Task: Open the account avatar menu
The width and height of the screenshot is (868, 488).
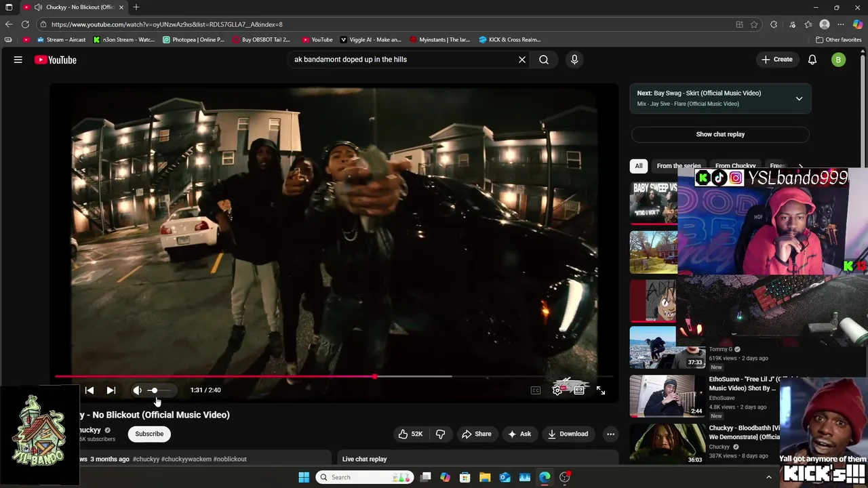Action: pyautogui.click(x=838, y=60)
